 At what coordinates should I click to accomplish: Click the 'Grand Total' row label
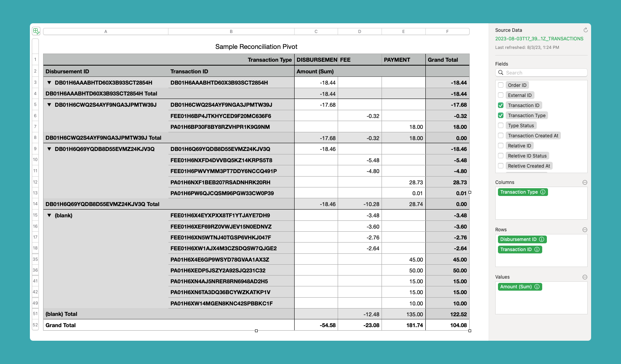tap(61, 325)
